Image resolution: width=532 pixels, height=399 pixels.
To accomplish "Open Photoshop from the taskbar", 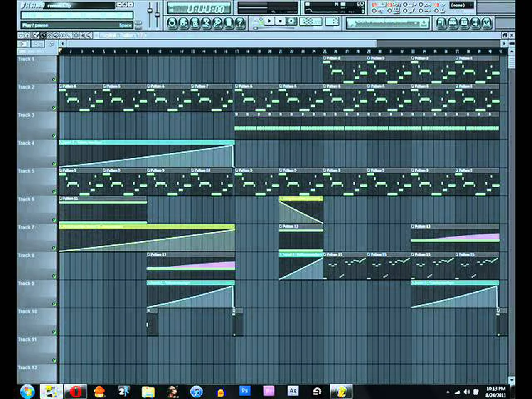I will [x=245, y=391].
